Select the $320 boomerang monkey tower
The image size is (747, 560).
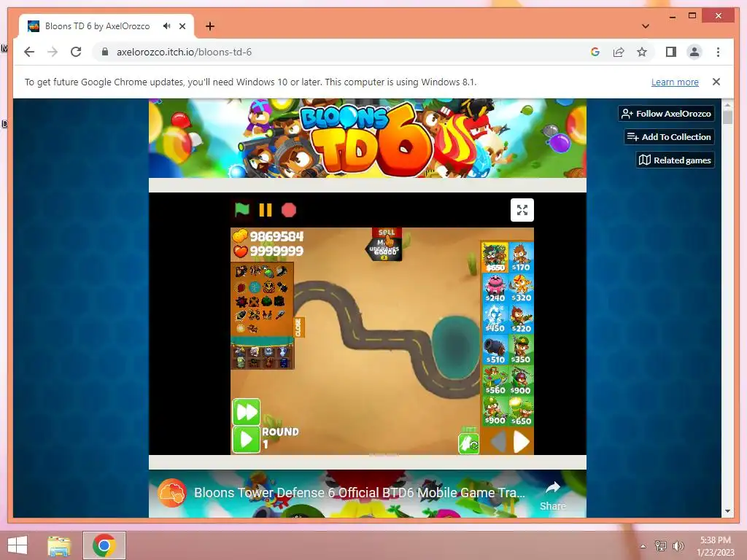(x=521, y=288)
